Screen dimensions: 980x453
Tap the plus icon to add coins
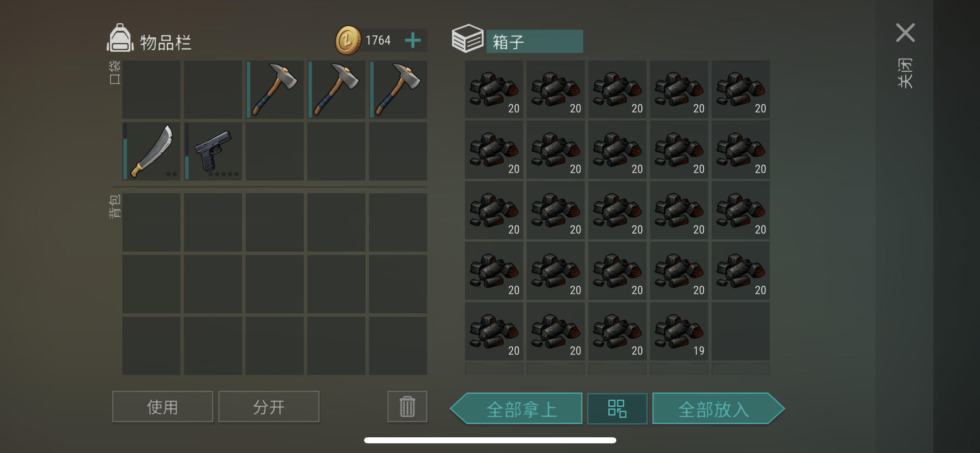(413, 40)
